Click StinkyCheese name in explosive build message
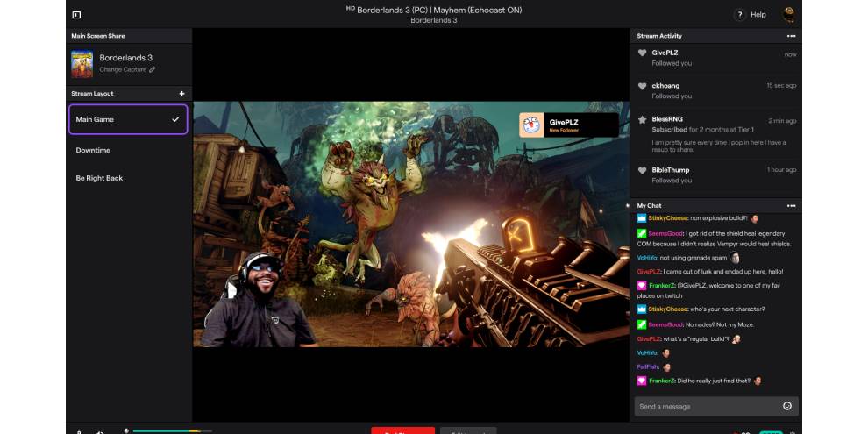 (x=668, y=218)
